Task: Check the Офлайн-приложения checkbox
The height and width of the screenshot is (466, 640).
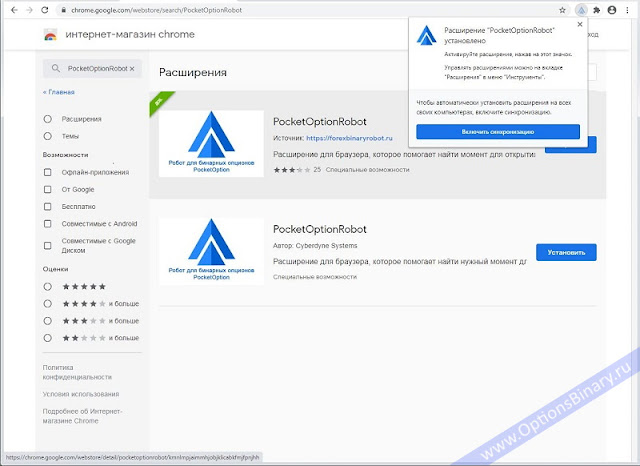Action: click(x=48, y=172)
